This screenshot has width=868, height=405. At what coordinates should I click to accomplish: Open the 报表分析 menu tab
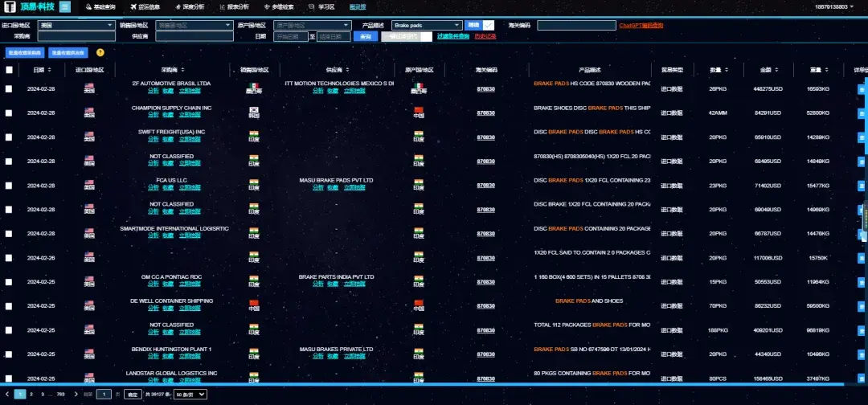tap(234, 7)
